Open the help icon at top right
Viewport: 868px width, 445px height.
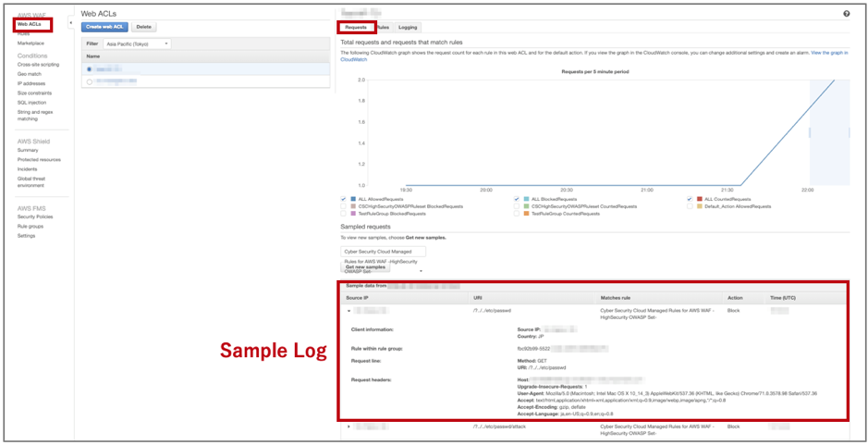(846, 14)
